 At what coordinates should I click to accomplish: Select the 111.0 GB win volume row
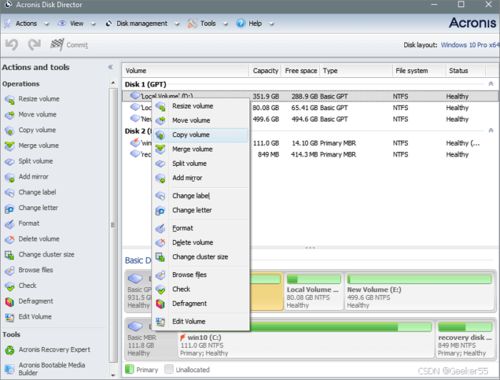(x=310, y=143)
